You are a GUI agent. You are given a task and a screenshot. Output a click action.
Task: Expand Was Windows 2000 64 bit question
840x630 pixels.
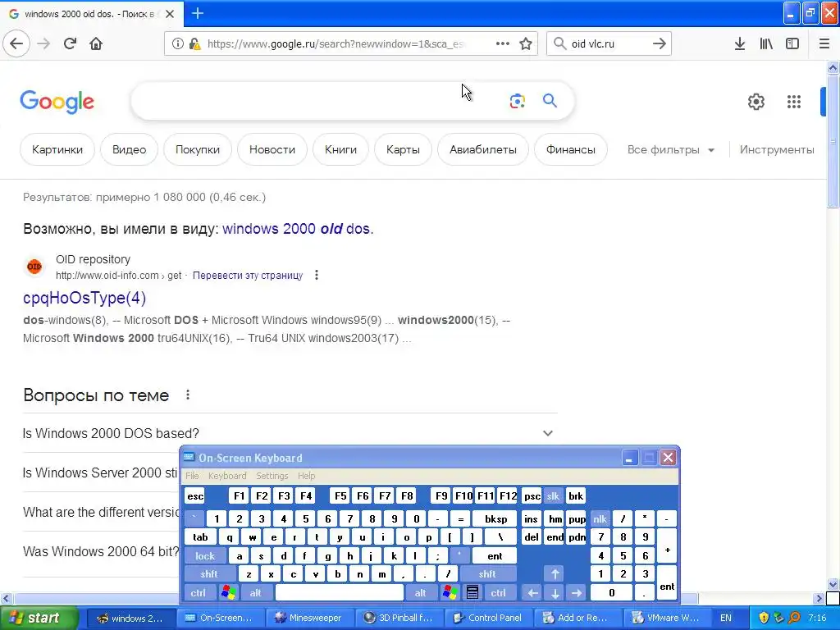tap(101, 551)
